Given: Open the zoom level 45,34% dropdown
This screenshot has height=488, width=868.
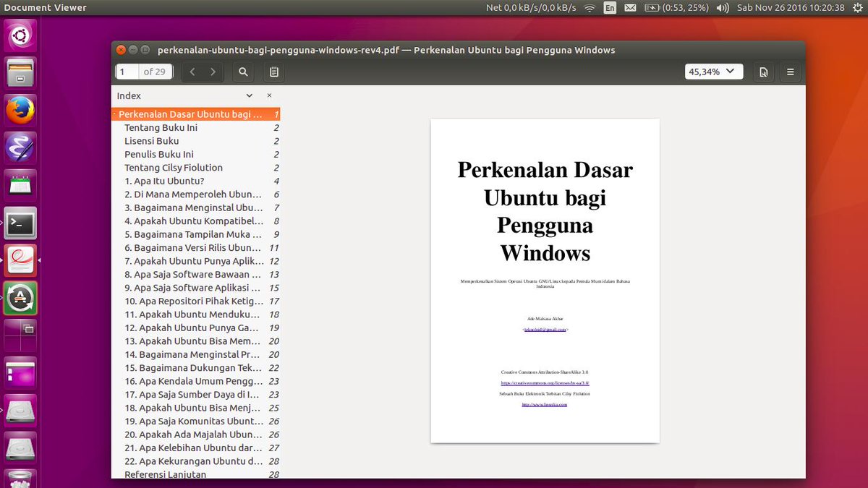Looking at the screenshot, I should click(x=714, y=72).
